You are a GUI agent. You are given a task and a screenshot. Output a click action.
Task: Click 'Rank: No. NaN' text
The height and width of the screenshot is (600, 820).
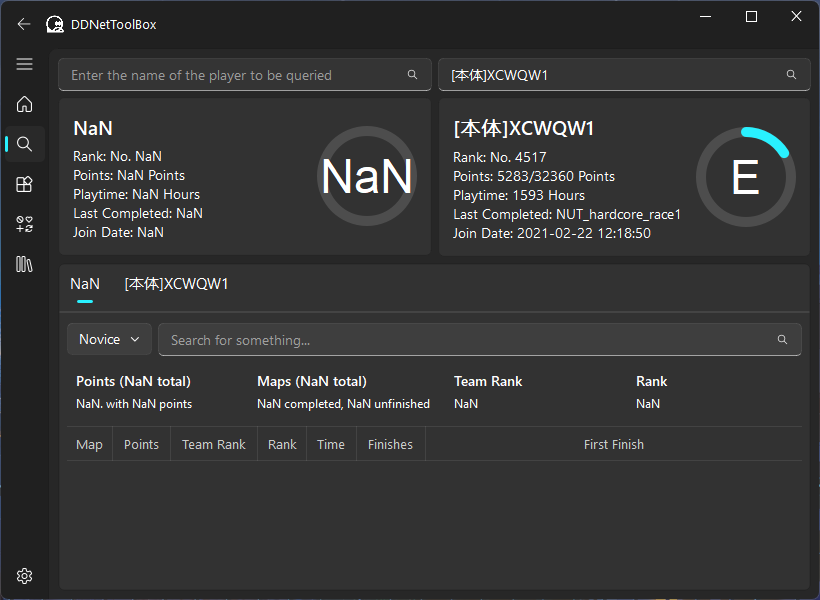pos(117,156)
